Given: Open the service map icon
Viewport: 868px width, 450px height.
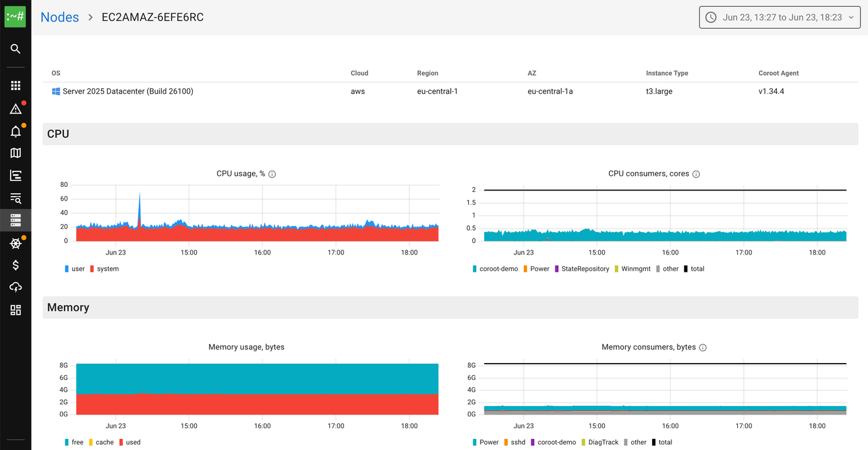Looking at the screenshot, I should [x=15, y=153].
